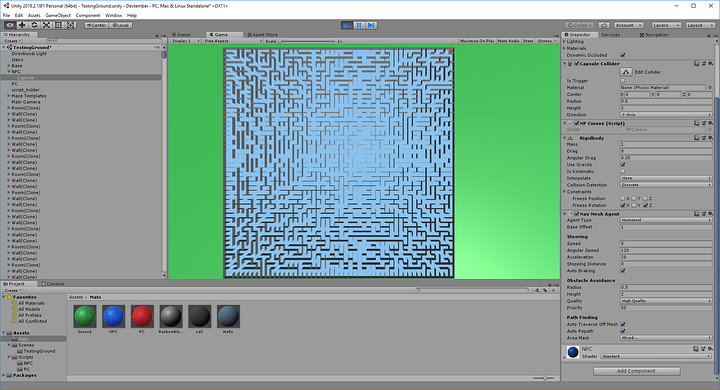Select the Move tool
Image resolution: width=720 pixels, height=390 pixels.
(x=22, y=25)
